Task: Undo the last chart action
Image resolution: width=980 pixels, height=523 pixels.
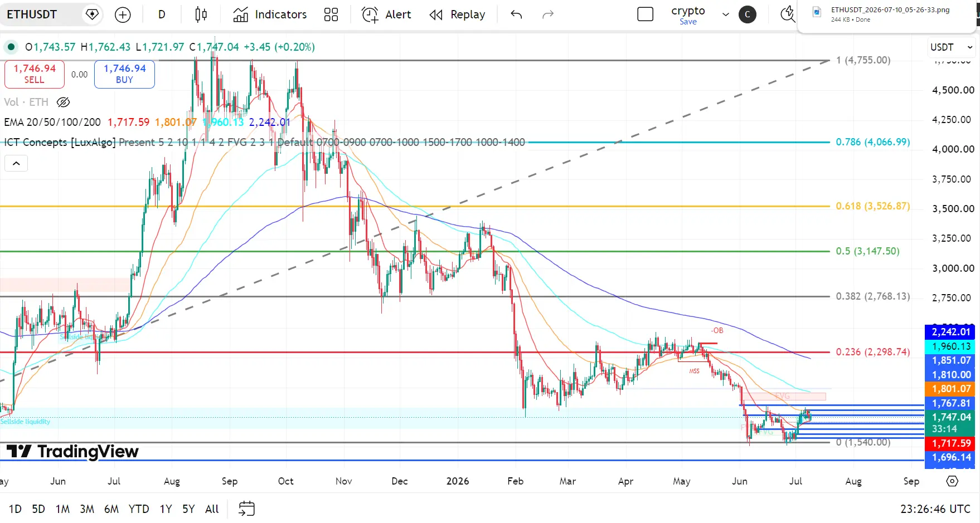Action: point(516,15)
